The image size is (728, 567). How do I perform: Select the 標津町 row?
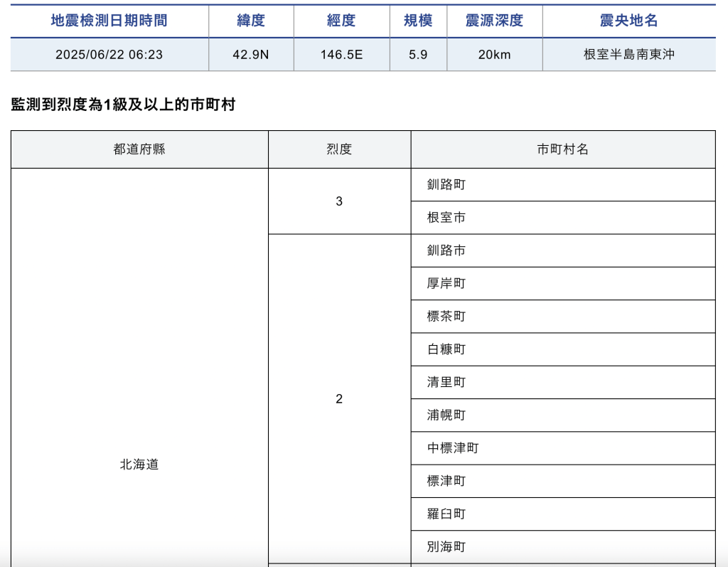[x=563, y=482]
